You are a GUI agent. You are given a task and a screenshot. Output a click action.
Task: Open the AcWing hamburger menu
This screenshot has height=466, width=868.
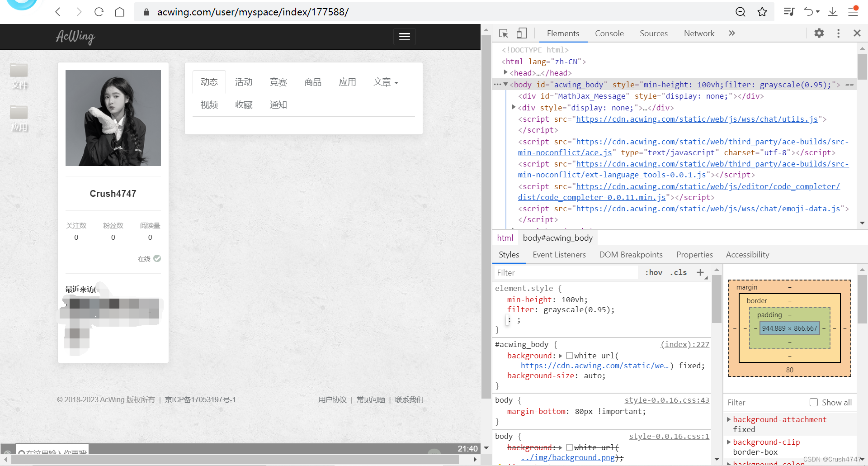[405, 37]
